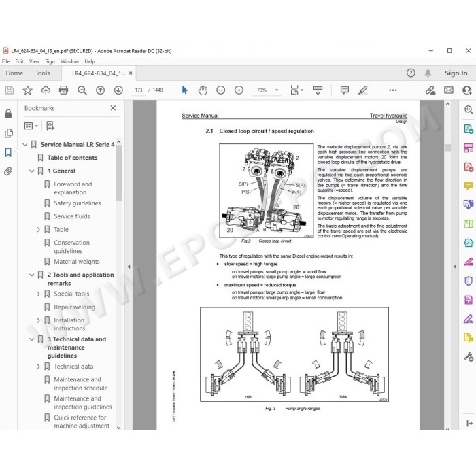Open bookmarks options dropdown menu
The image size is (476, 476).
pyautogui.click(x=31, y=126)
